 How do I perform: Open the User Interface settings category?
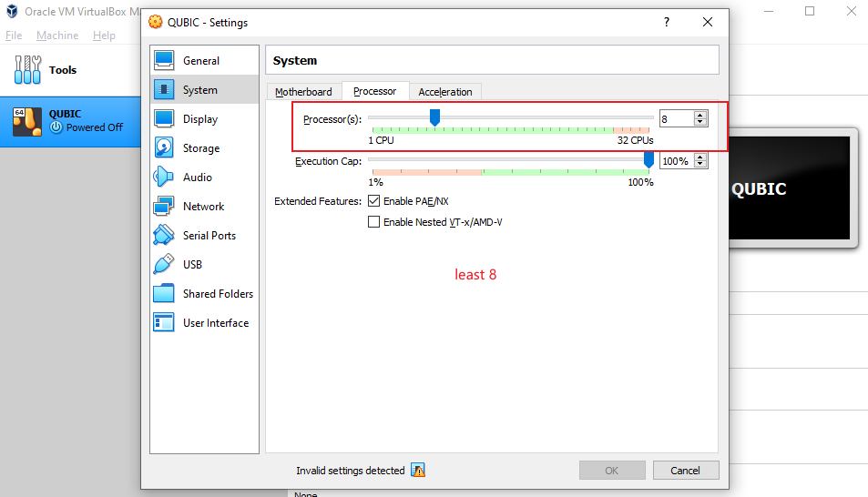pyautogui.click(x=204, y=322)
